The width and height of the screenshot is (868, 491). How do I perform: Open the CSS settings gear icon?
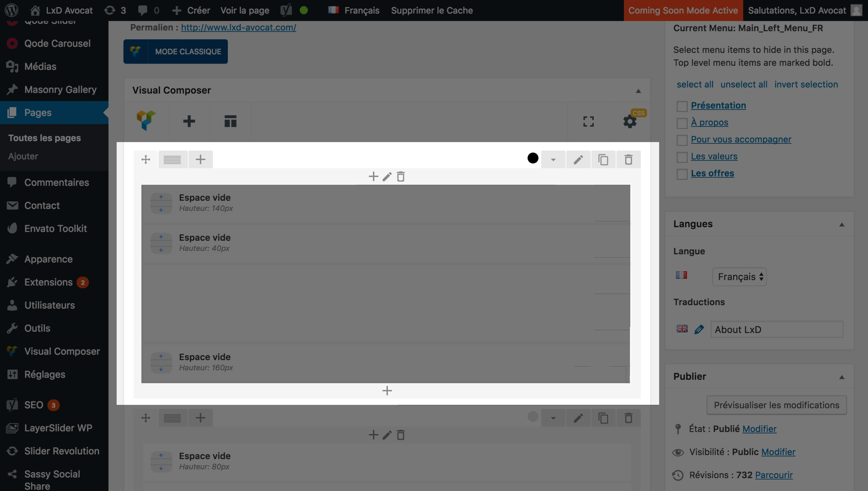point(630,121)
